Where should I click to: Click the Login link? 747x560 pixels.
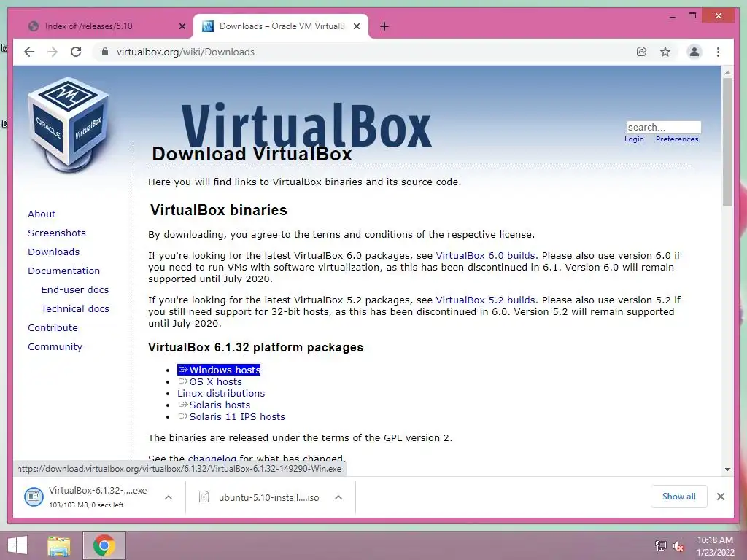click(634, 139)
